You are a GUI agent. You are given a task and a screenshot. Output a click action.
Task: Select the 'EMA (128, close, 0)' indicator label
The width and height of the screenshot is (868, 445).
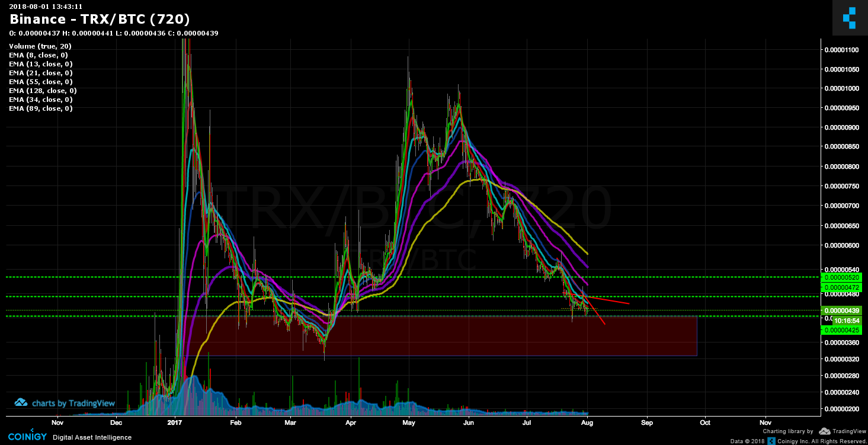click(x=43, y=91)
